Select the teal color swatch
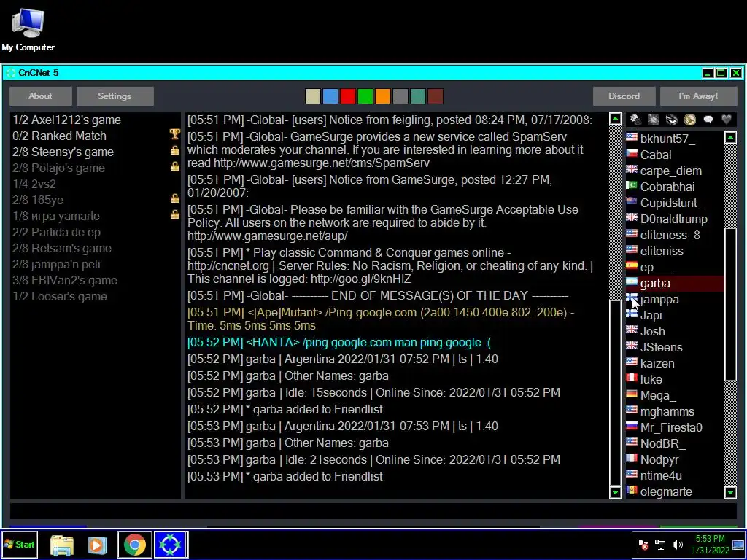Viewport: 747px width, 560px height. coord(418,96)
